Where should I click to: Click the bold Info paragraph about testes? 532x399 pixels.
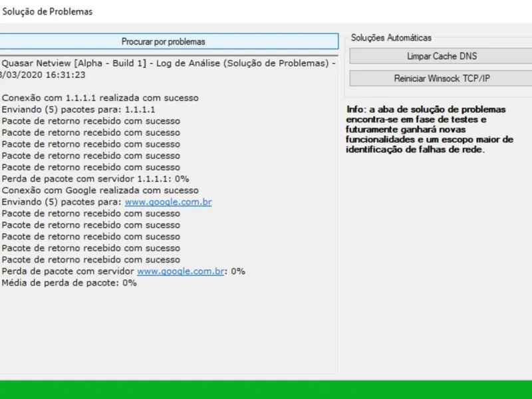click(x=429, y=129)
